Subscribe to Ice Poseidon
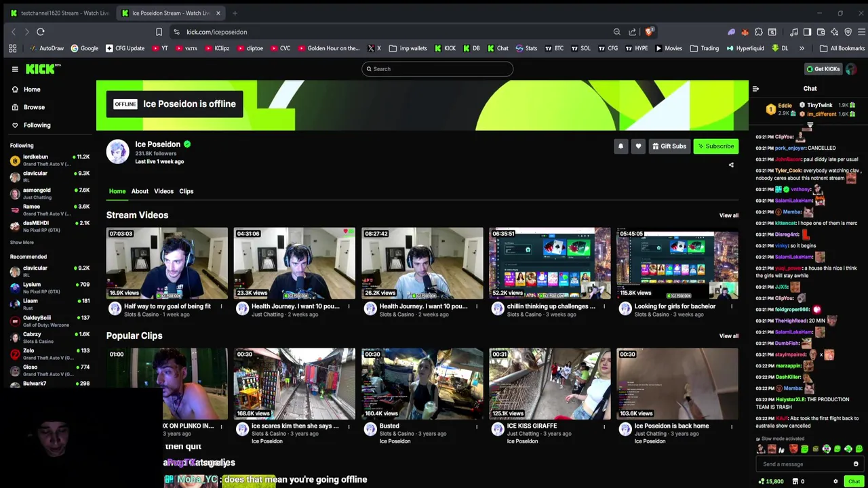Image resolution: width=868 pixels, height=488 pixels. 715,146
